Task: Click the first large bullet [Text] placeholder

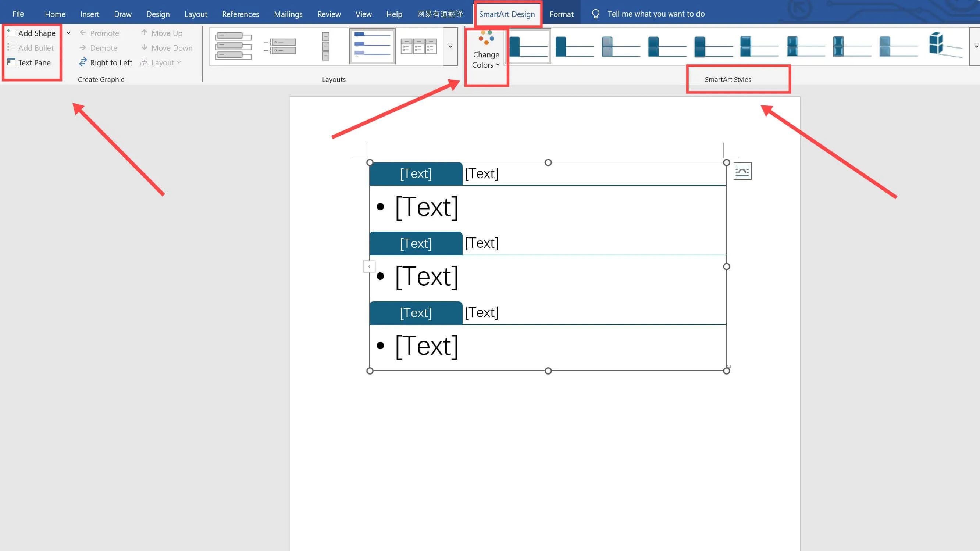Action: 426,207
